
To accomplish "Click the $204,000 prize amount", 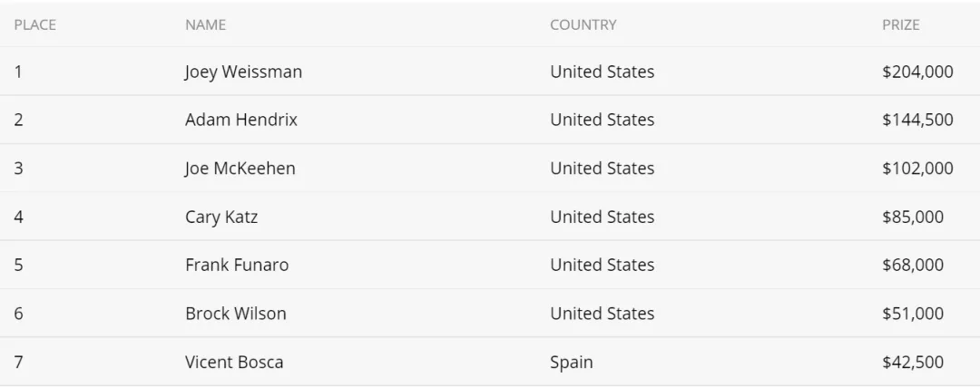I will [x=917, y=72].
